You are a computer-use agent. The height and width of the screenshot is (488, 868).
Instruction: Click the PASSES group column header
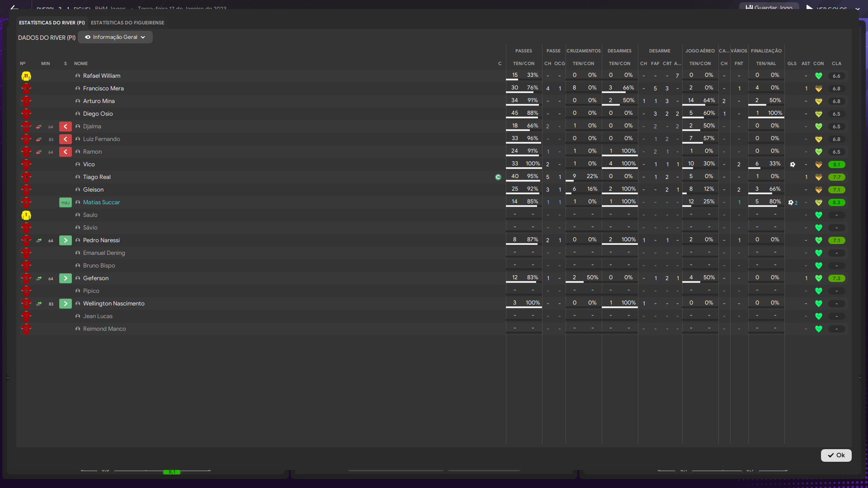tap(524, 51)
